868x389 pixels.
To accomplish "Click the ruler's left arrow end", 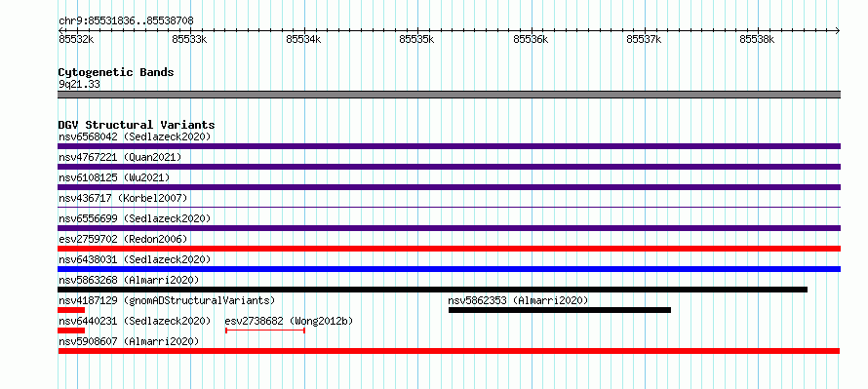I will (60, 30).
